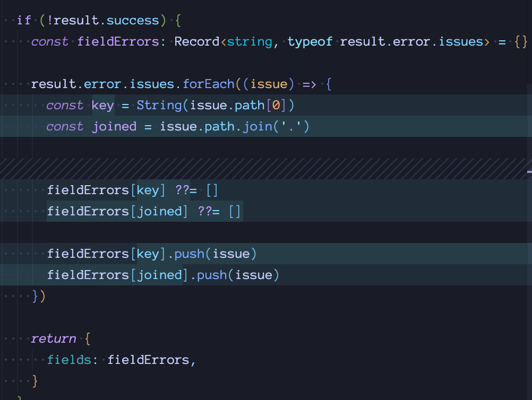Click 'push' in the fieldErrors[key] line
The image size is (532, 400).
(x=190, y=254)
